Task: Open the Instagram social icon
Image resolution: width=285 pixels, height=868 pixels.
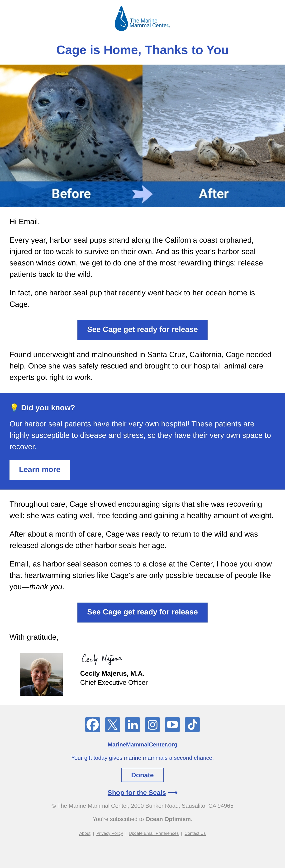Action: pos(152,724)
